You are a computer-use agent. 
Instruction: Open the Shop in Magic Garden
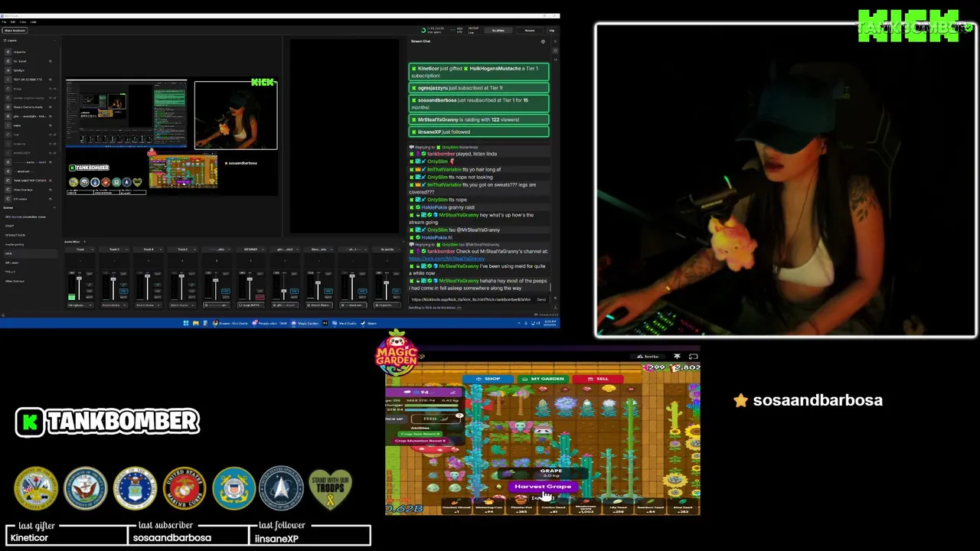488,379
